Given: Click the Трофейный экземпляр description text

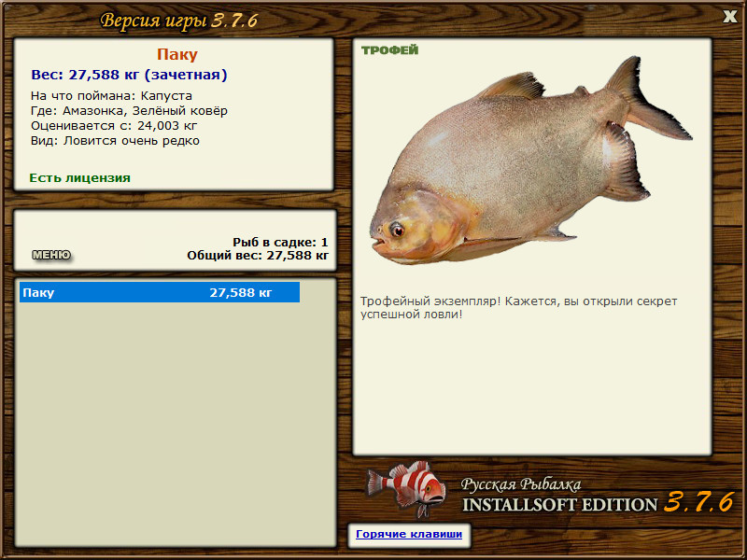Looking at the screenshot, I should click(x=518, y=308).
